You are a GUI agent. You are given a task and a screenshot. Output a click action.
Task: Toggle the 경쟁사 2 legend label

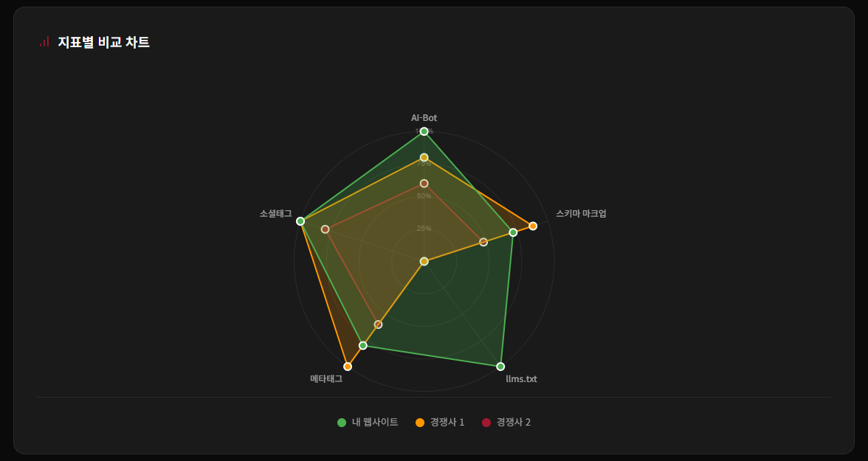(513, 422)
